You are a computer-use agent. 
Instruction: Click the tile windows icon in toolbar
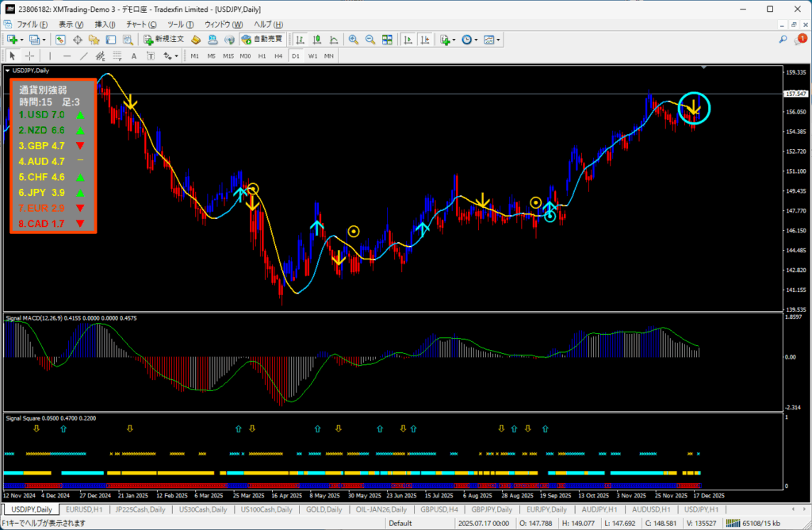(x=387, y=39)
